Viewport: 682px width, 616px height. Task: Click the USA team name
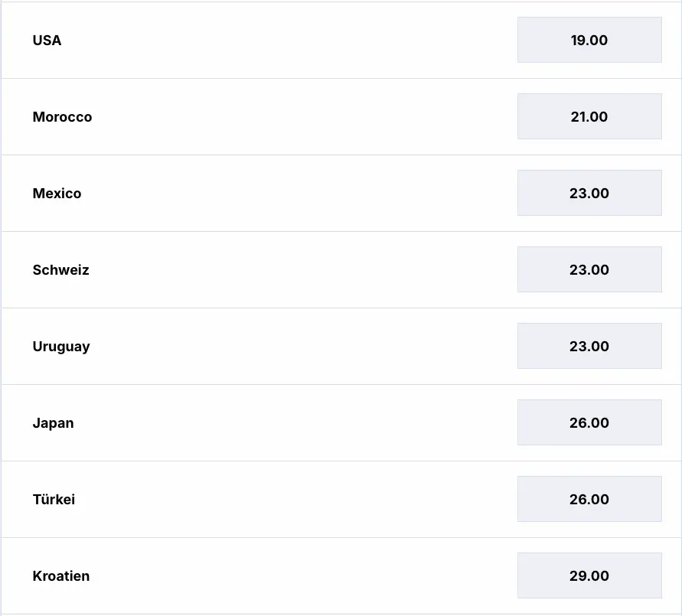[x=47, y=41]
